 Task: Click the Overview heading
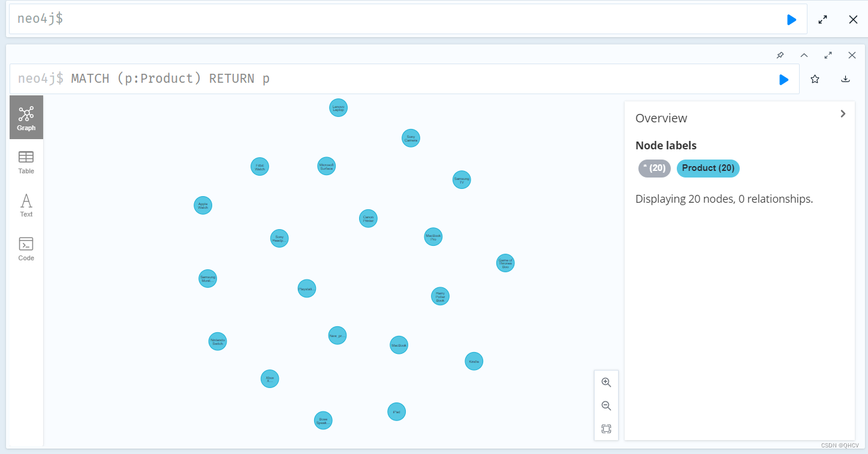[661, 118]
